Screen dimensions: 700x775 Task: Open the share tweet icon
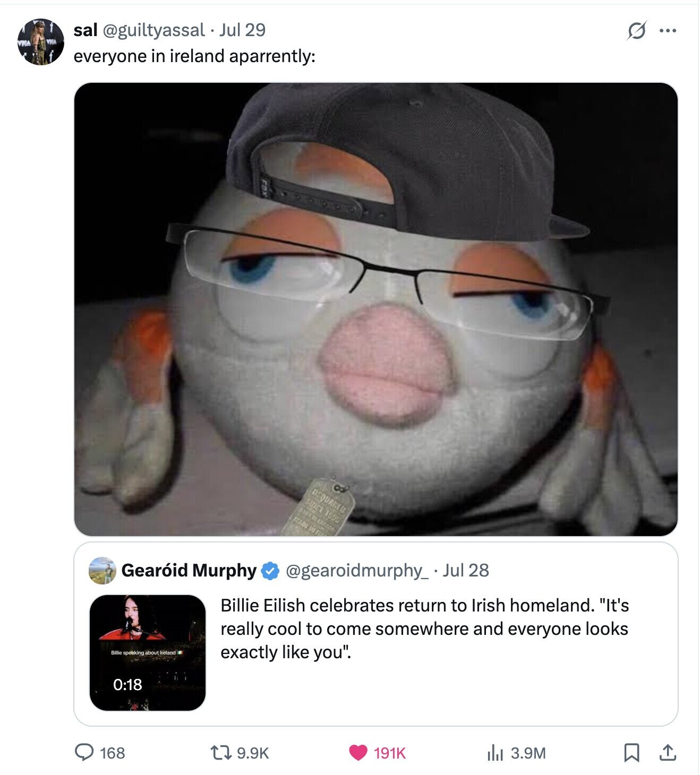[x=668, y=752]
